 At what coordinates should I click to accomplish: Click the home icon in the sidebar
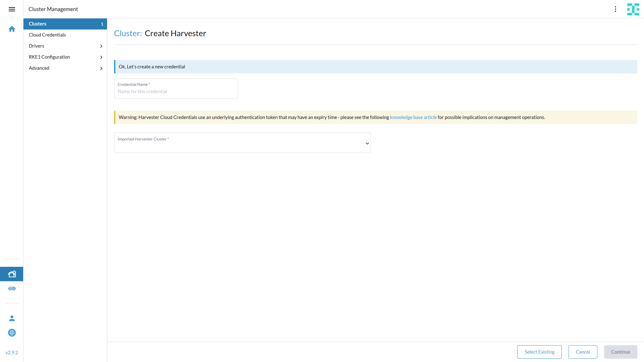point(12,29)
